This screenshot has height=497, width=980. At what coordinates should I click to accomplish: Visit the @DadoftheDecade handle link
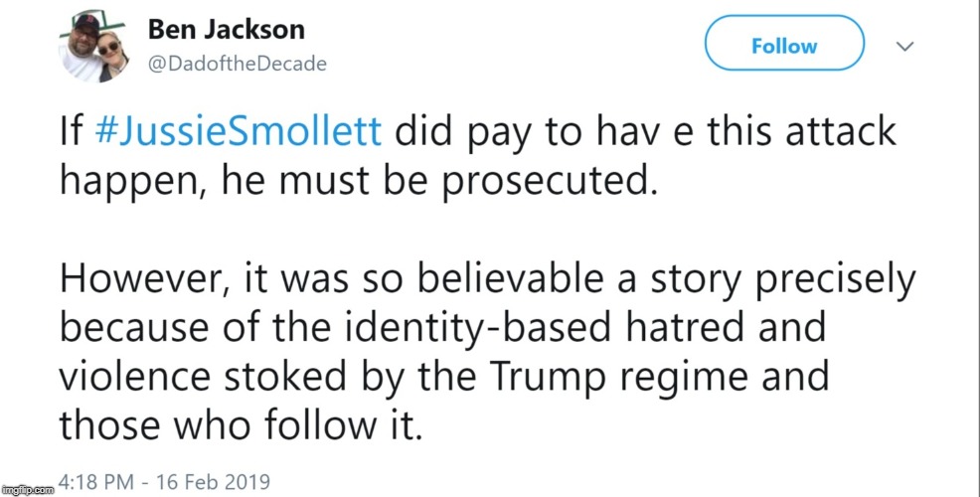click(x=237, y=64)
